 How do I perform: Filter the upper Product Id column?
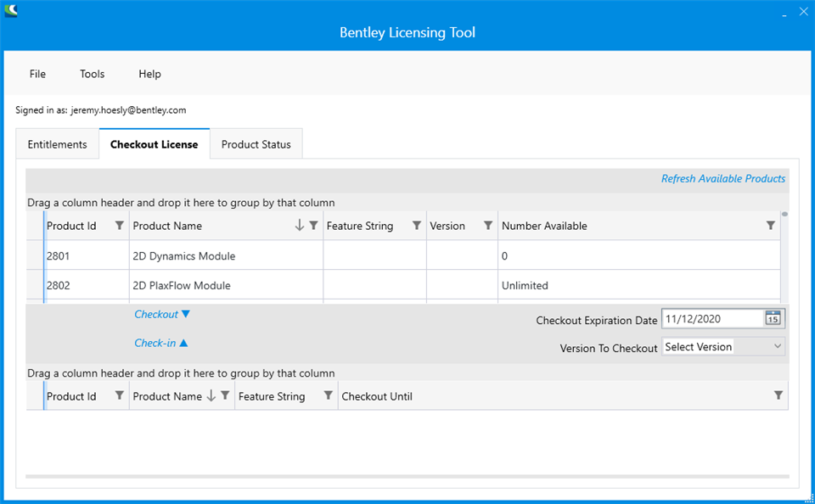coord(119,226)
